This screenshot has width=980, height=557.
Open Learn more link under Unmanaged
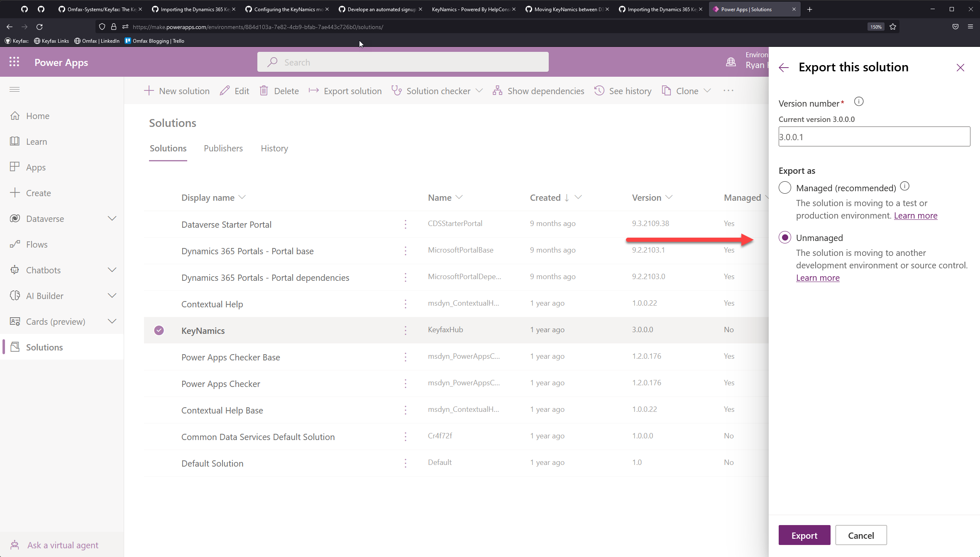tap(818, 278)
